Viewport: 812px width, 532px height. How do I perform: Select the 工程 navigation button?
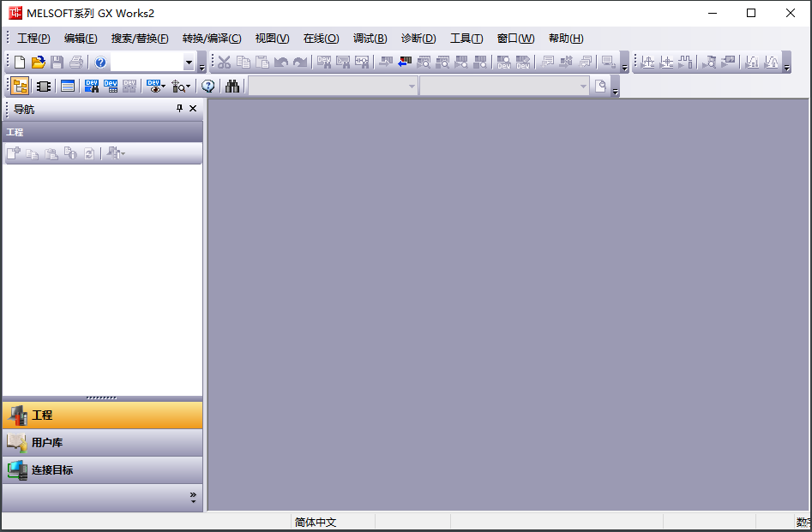click(x=103, y=415)
